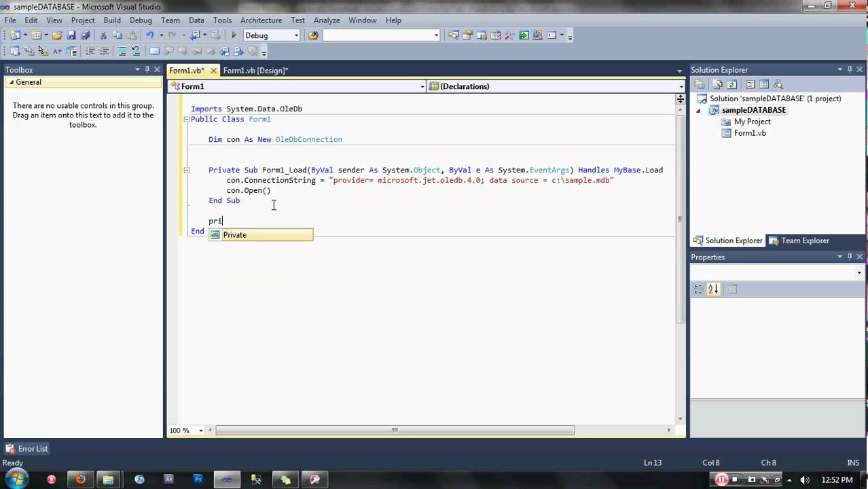Click the Decrease Line Indent icon

tap(90, 51)
